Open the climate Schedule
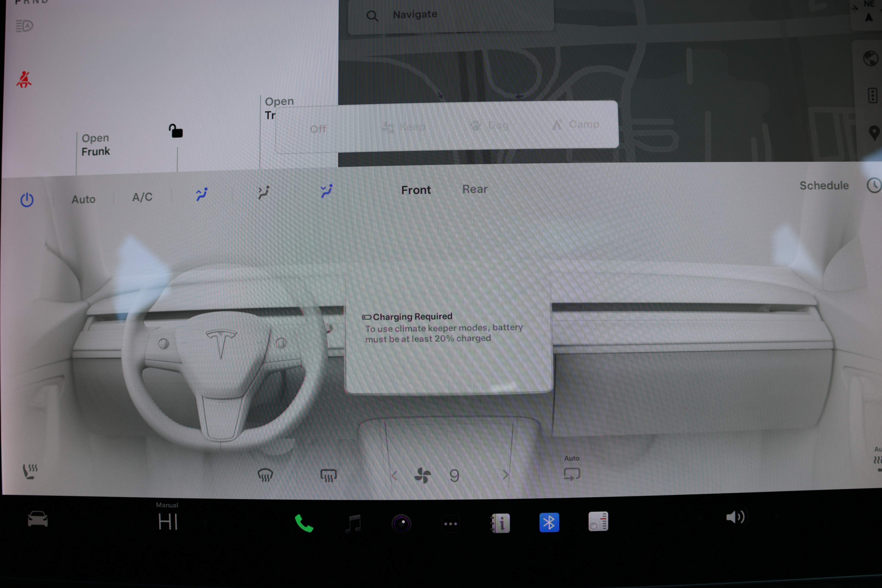The height and width of the screenshot is (588, 882). 824,185
